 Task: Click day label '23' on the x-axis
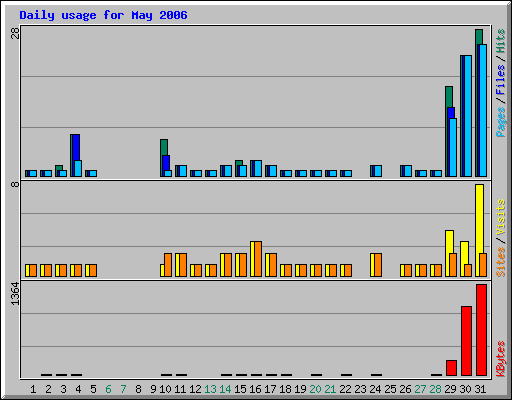point(360,389)
